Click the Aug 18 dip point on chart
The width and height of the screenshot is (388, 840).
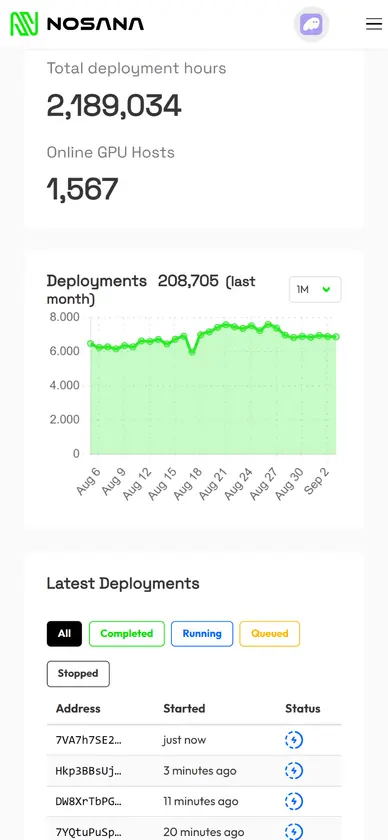point(192,352)
